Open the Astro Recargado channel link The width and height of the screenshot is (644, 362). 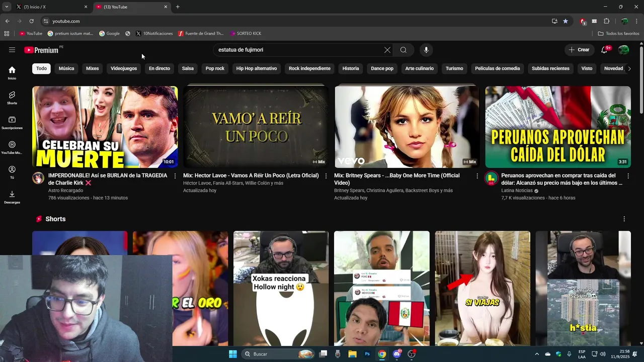pyautogui.click(x=65, y=191)
